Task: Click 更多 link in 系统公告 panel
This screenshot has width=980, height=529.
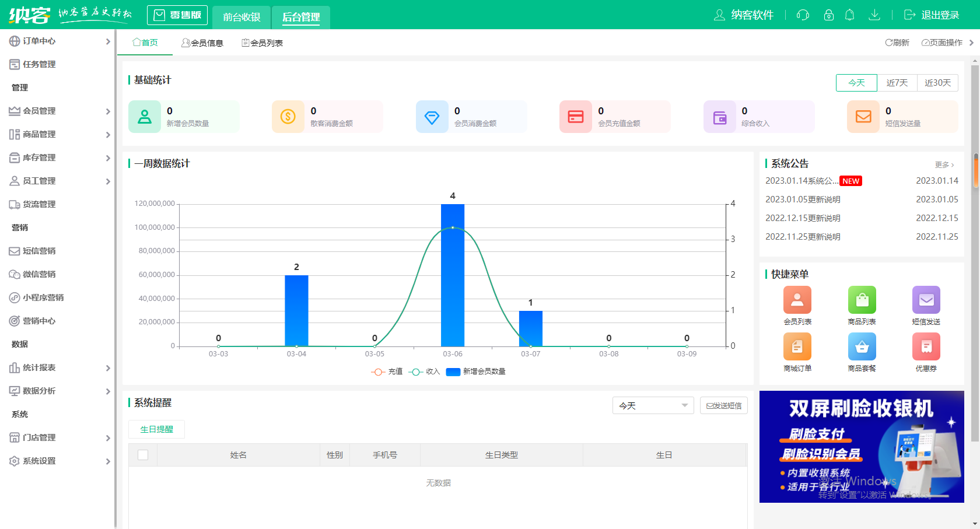Action: [944, 164]
